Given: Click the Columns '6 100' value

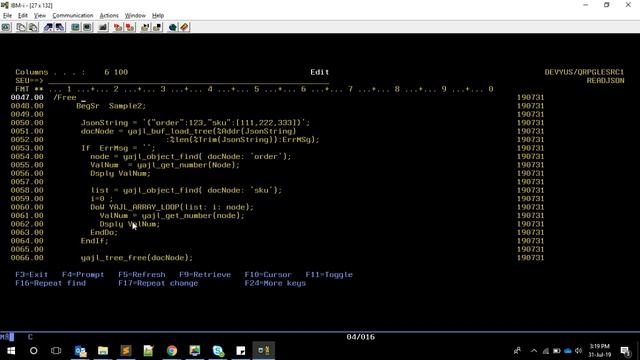Looking at the screenshot, I should (x=116, y=72).
